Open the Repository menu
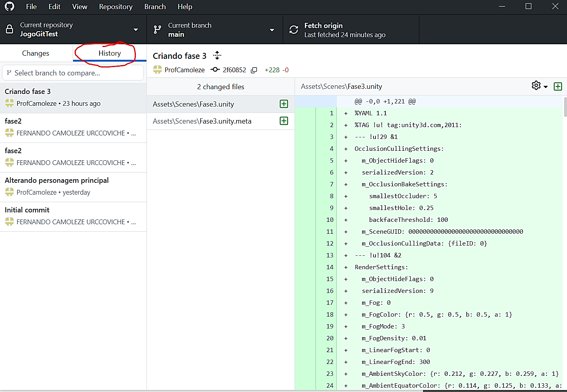 pos(115,7)
